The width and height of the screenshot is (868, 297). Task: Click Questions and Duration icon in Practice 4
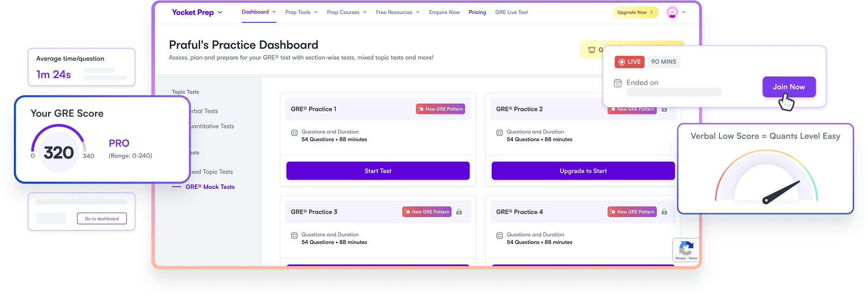pos(500,236)
